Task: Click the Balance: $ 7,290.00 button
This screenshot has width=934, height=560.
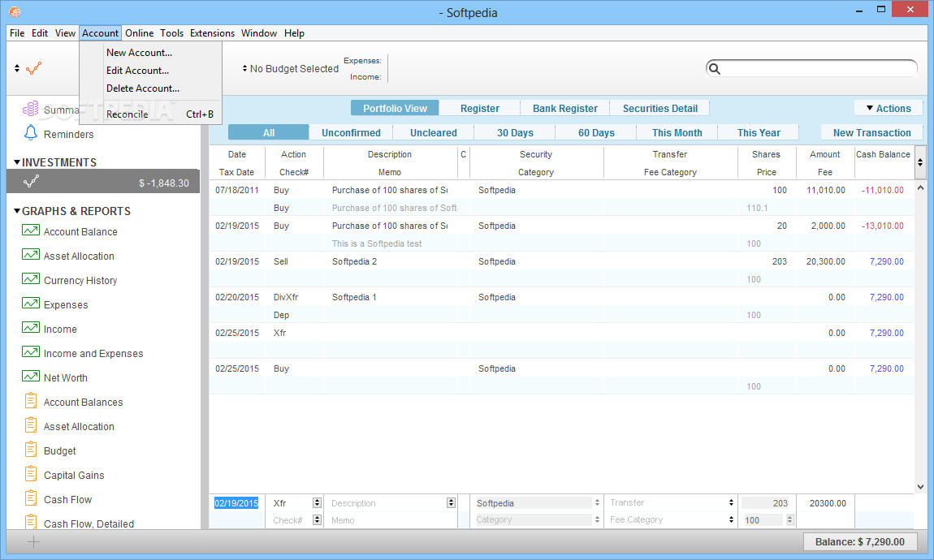Action: pos(860,541)
